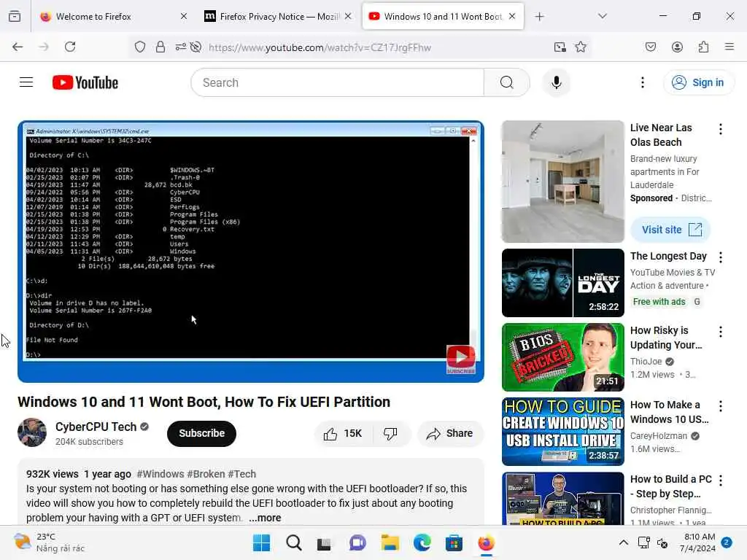
Task: Open Firefox application hamburger menu
Action: pos(729,47)
